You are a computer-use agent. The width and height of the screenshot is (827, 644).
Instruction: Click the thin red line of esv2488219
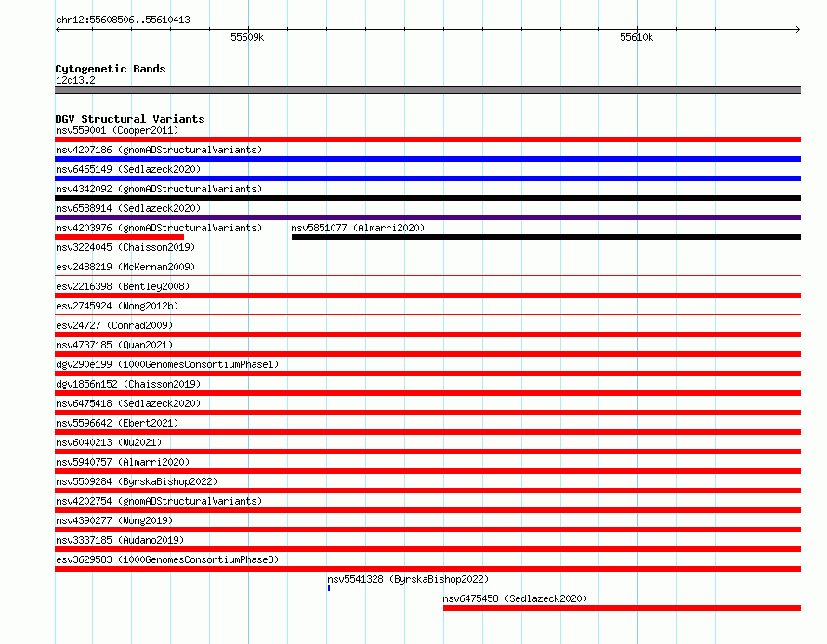(x=427, y=276)
